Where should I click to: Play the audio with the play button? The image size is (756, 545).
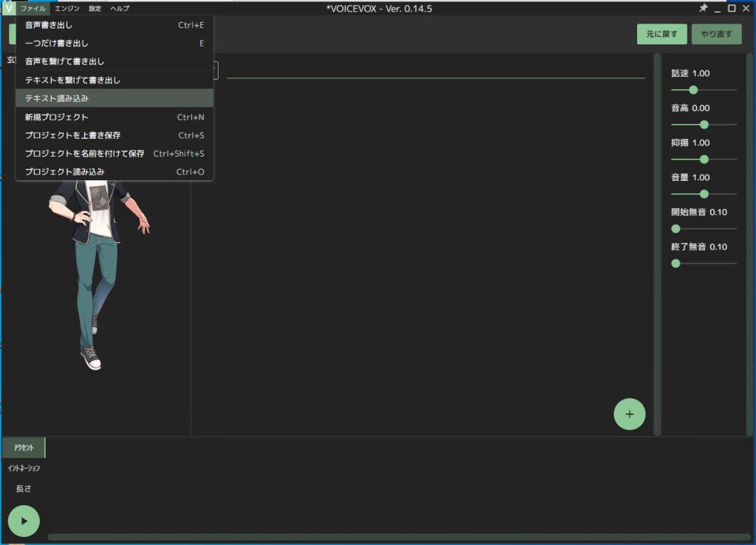tap(24, 521)
